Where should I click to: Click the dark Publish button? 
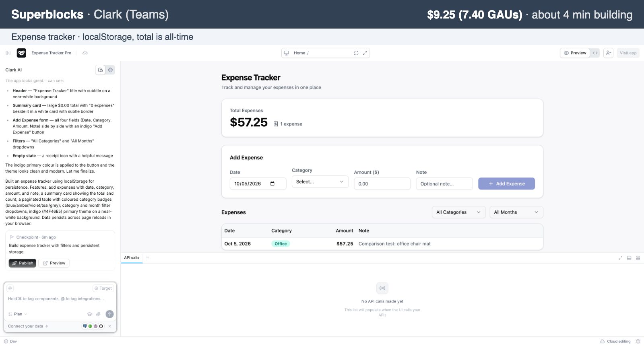(x=23, y=263)
